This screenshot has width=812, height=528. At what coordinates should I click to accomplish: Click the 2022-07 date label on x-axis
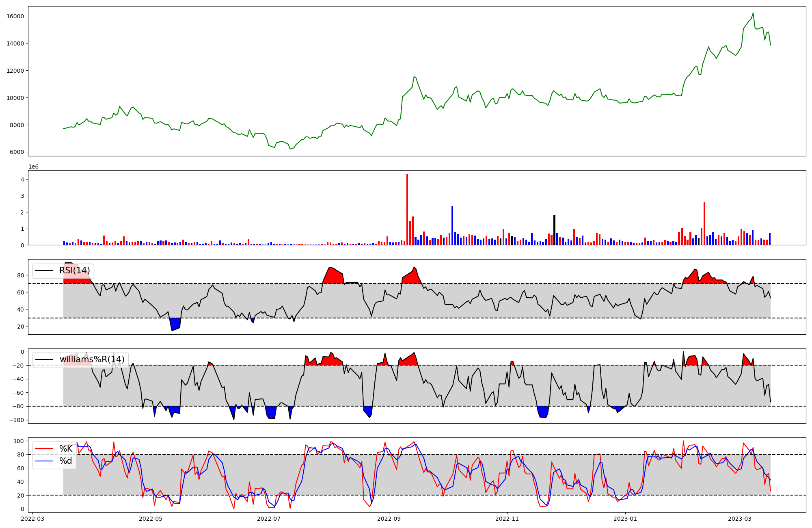269,519
